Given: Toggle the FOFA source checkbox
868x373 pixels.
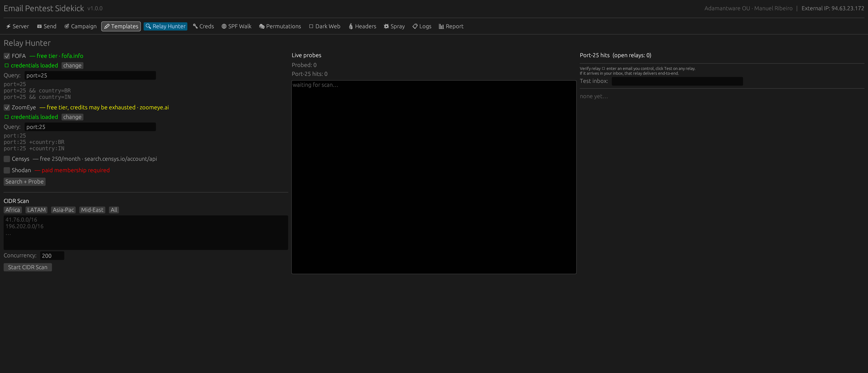Looking at the screenshot, I should 7,56.
